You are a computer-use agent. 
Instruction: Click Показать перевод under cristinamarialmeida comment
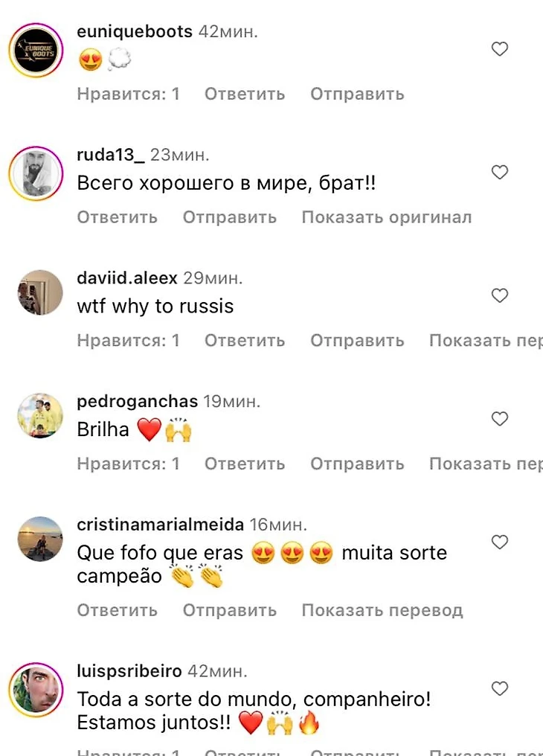coord(382,610)
